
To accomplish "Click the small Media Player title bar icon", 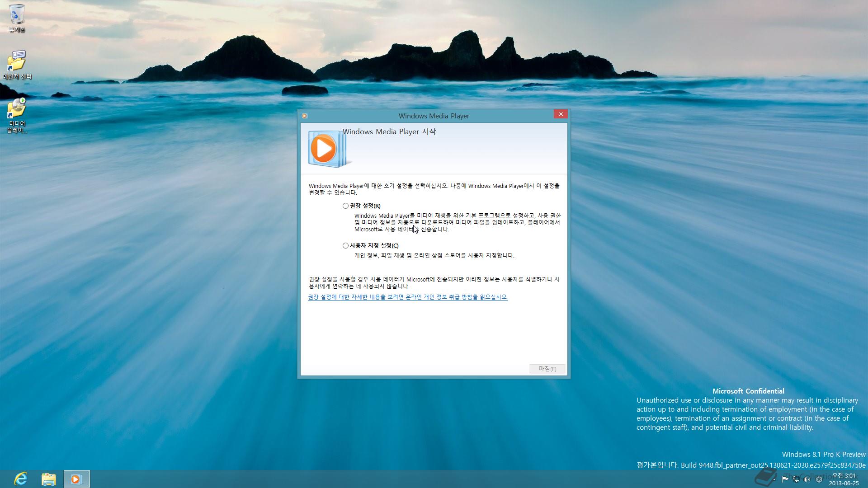I will coord(305,116).
